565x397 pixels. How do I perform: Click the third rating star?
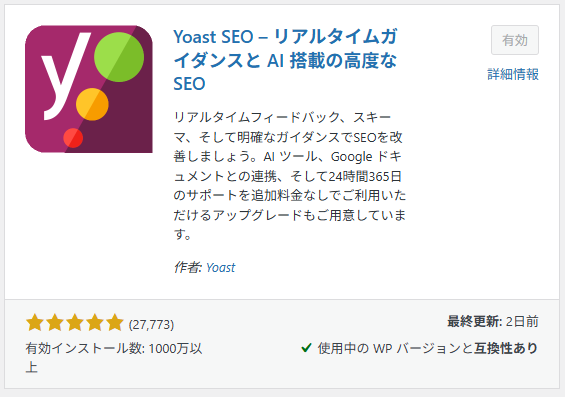(75, 322)
